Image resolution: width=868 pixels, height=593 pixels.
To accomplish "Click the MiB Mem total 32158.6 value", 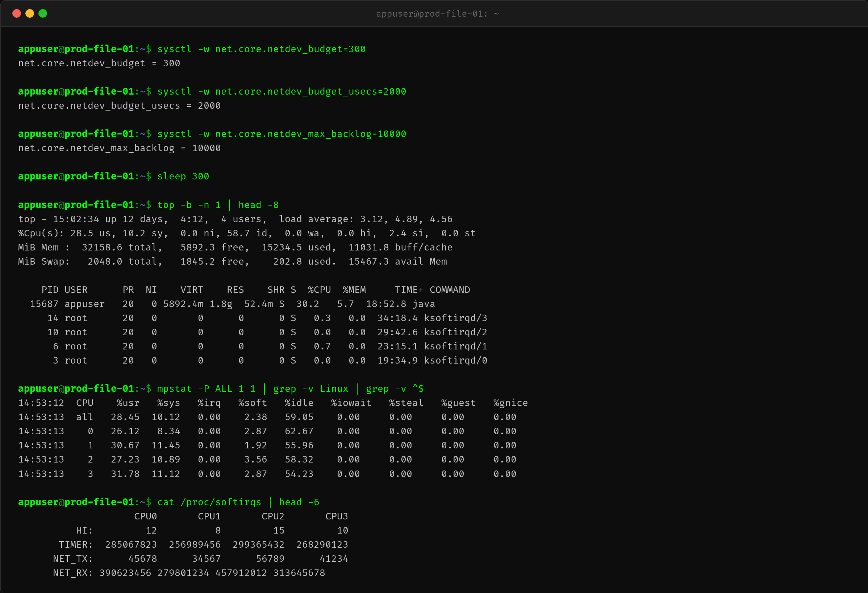I will (x=102, y=247).
